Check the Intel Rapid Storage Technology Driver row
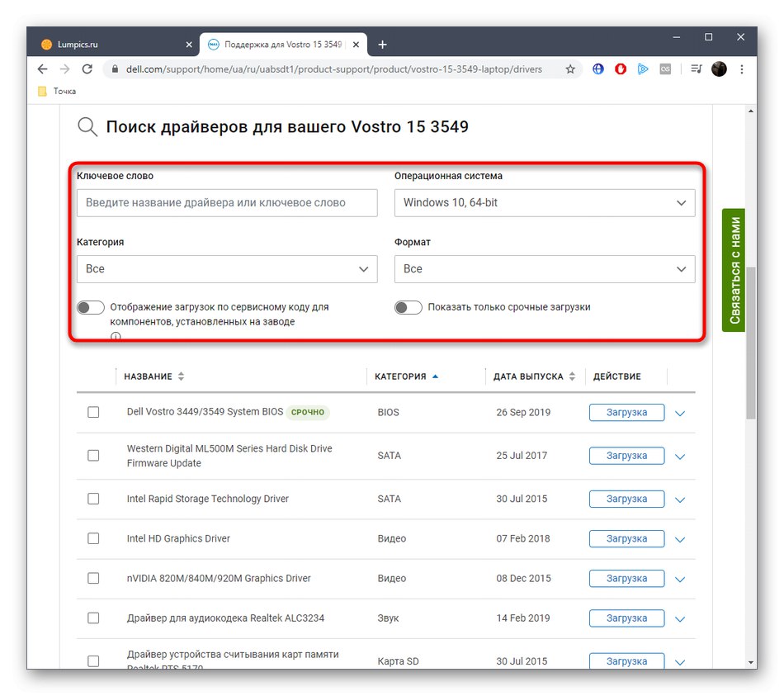This screenshot has width=784, height=696. (93, 499)
